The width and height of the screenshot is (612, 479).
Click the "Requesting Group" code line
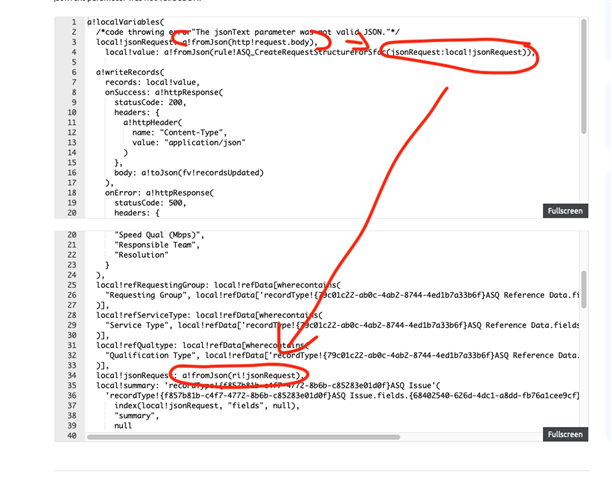pyautogui.click(x=342, y=295)
